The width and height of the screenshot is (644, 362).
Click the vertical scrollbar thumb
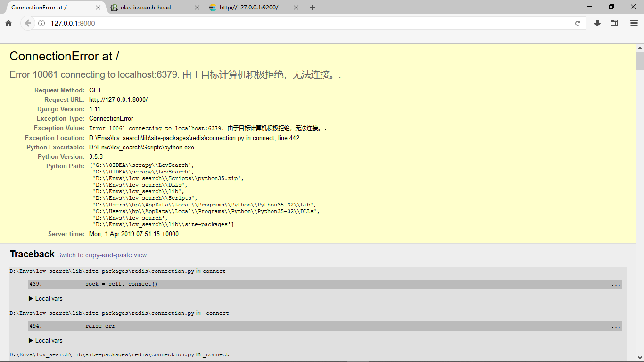pos(640,61)
